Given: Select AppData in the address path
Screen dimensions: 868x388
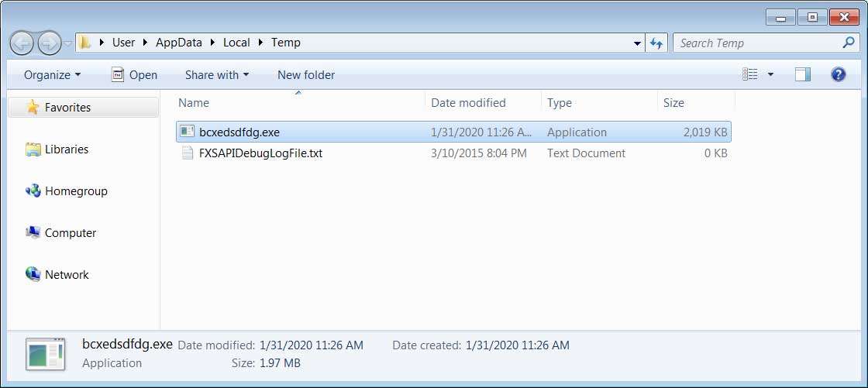Looking at the screenshot, I should pos(179,43).
